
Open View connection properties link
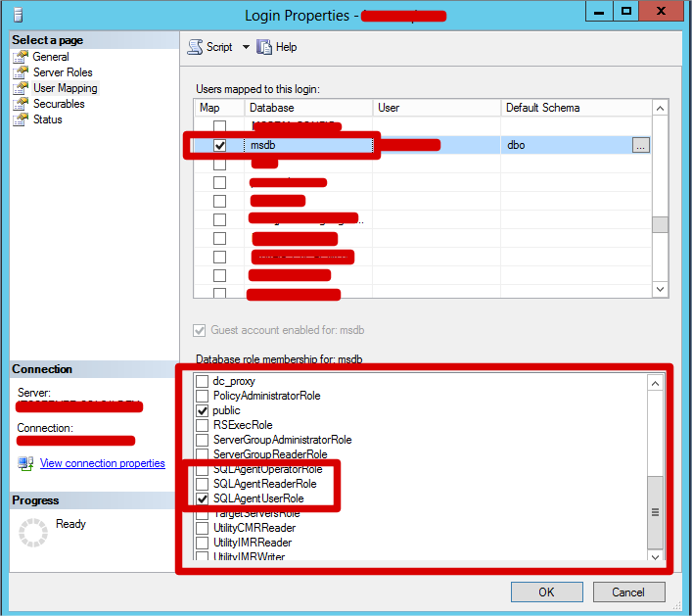[x=103, y=463]
